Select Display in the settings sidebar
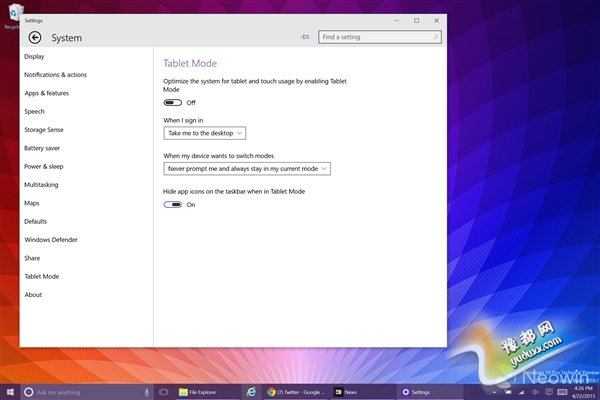The image size is (600, 400). 35,57
